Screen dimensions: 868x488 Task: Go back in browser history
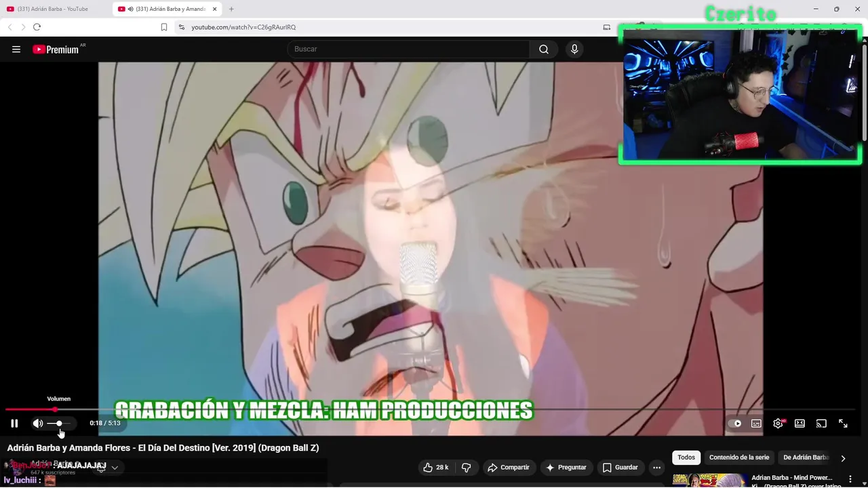(9, 27)
